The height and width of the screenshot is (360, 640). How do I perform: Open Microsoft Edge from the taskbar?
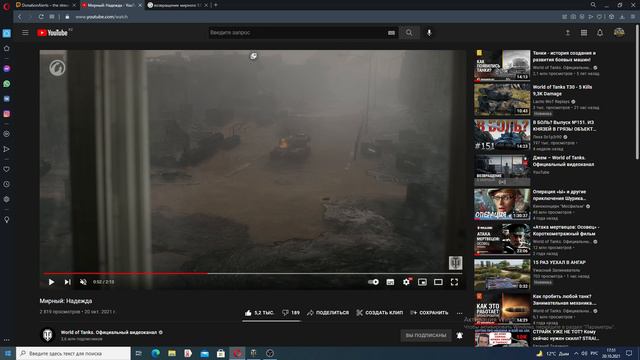(x=156, y=353)
